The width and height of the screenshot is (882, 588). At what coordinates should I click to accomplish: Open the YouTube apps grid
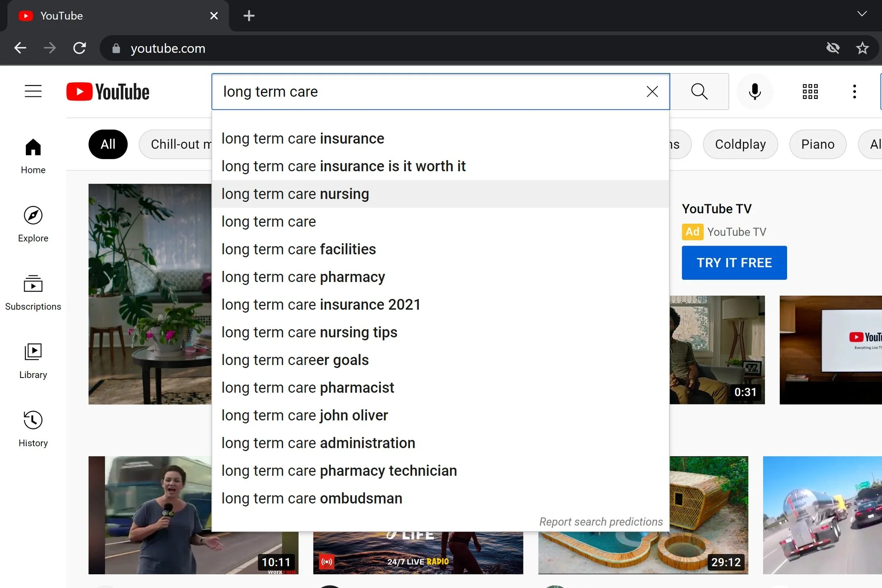[x=810, y=92]
